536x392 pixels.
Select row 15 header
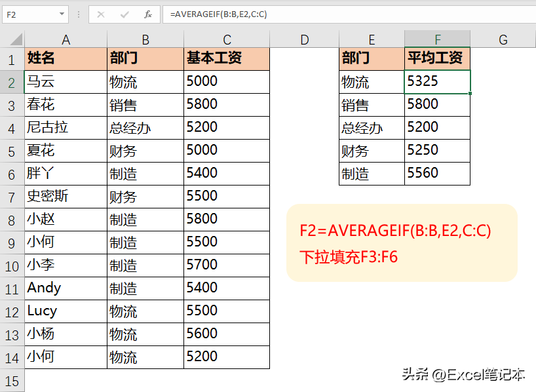click(12, 380)
